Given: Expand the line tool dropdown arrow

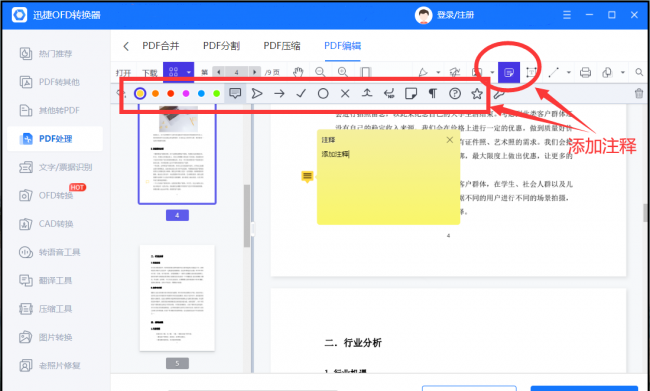Looking at the screenshot, I should [x=569, y=73].
